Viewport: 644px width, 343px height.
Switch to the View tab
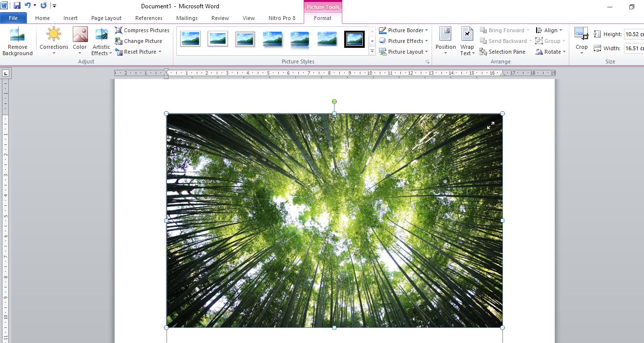pos(249,18)
